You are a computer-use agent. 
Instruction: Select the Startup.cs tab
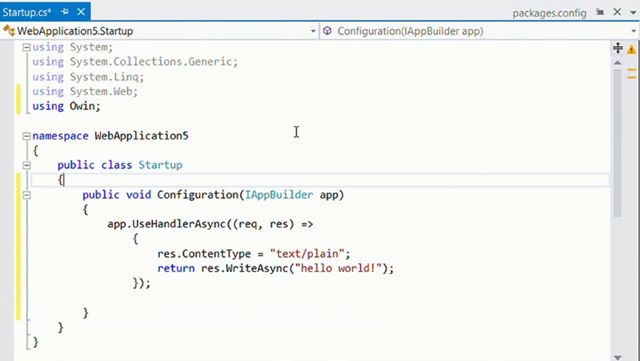27,12
